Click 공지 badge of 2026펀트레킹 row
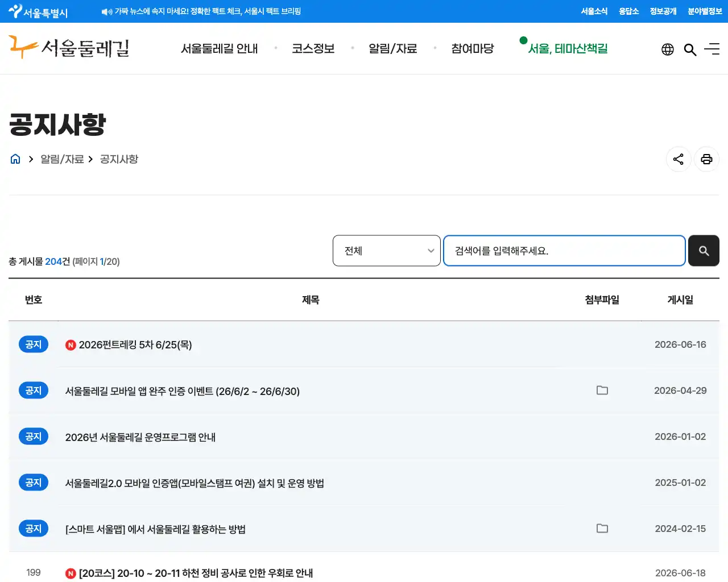The width and height of the screenshot is (728, 582). tap(34, 344)
